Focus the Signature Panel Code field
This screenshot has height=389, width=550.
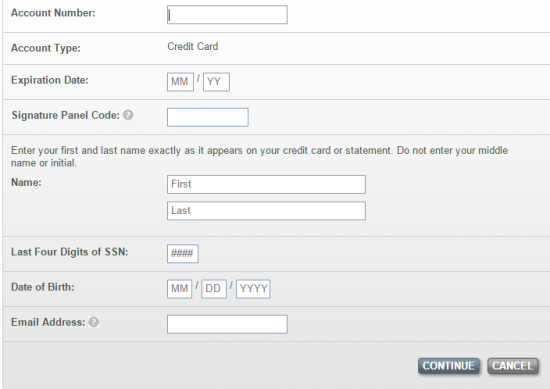pos(208,117)
